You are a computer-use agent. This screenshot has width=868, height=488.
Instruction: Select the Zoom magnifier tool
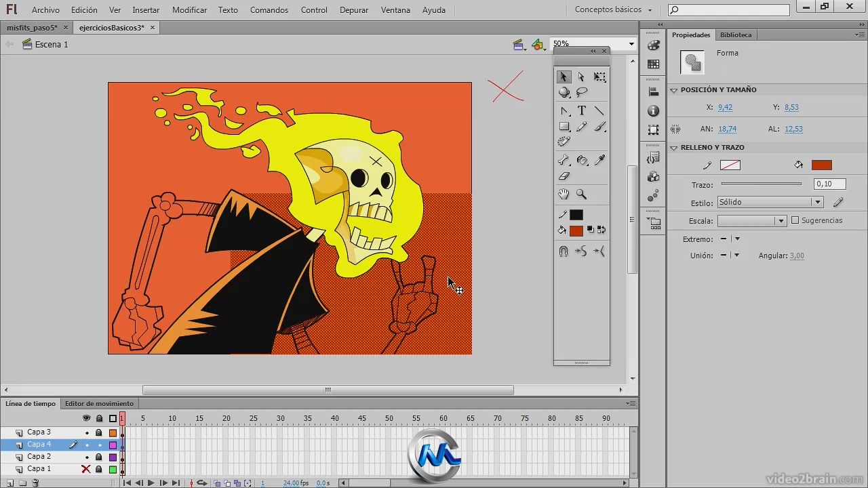(581, 195)
